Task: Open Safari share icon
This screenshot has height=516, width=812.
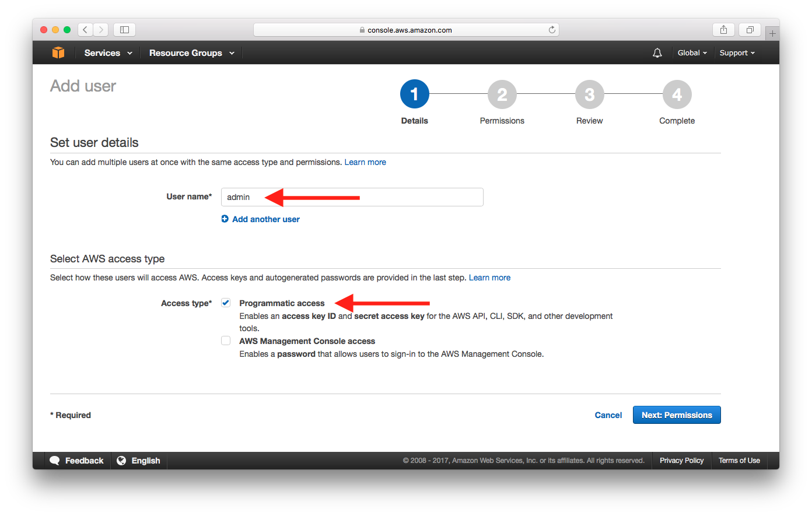Action: pyautogui.click(x=723, y=30)
